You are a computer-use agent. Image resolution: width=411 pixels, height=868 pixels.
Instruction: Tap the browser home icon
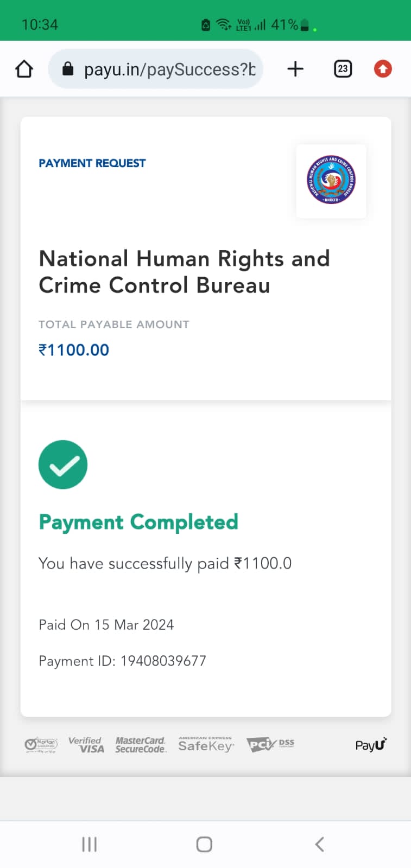coord(24,69)
